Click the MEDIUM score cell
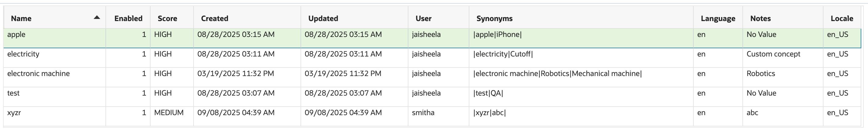This screenshot has height=135, width=868. click(169, 113)
